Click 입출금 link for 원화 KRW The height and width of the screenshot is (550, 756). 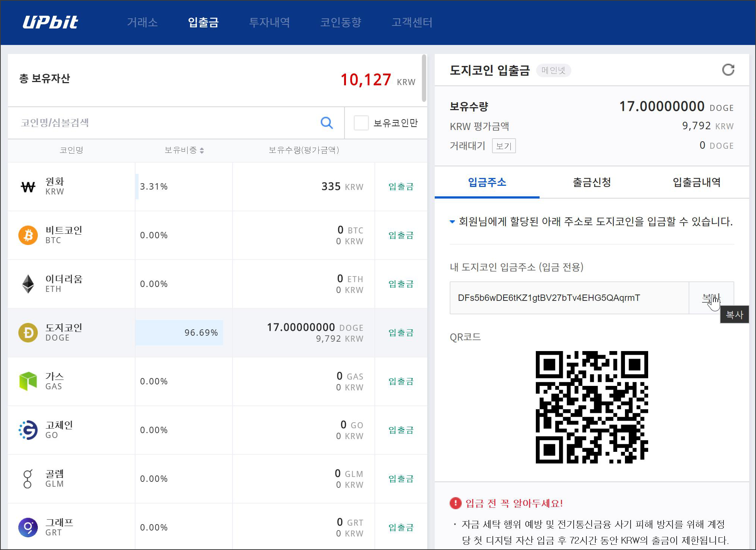[x=401, y=187]
